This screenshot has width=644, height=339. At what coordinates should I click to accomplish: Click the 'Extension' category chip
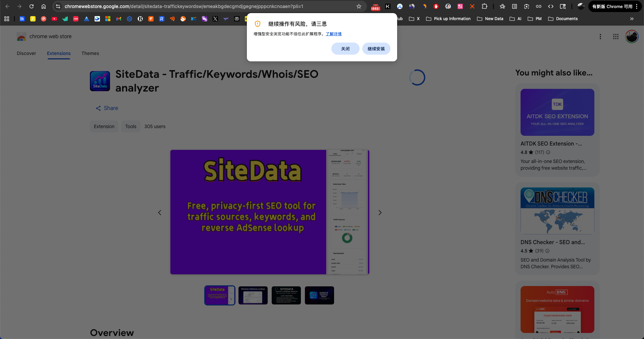pyautogui.click(x=104, y=126)
